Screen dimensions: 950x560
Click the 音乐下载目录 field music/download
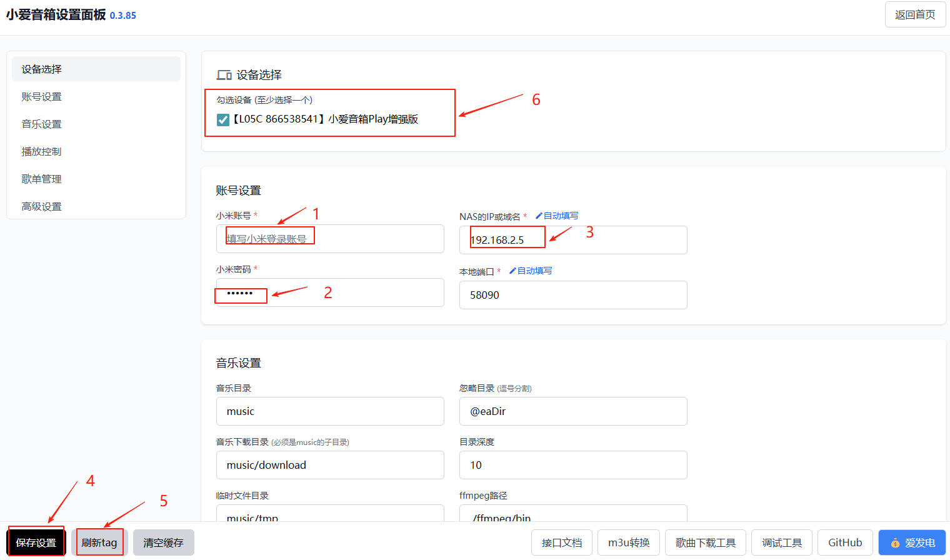[330, 465]
